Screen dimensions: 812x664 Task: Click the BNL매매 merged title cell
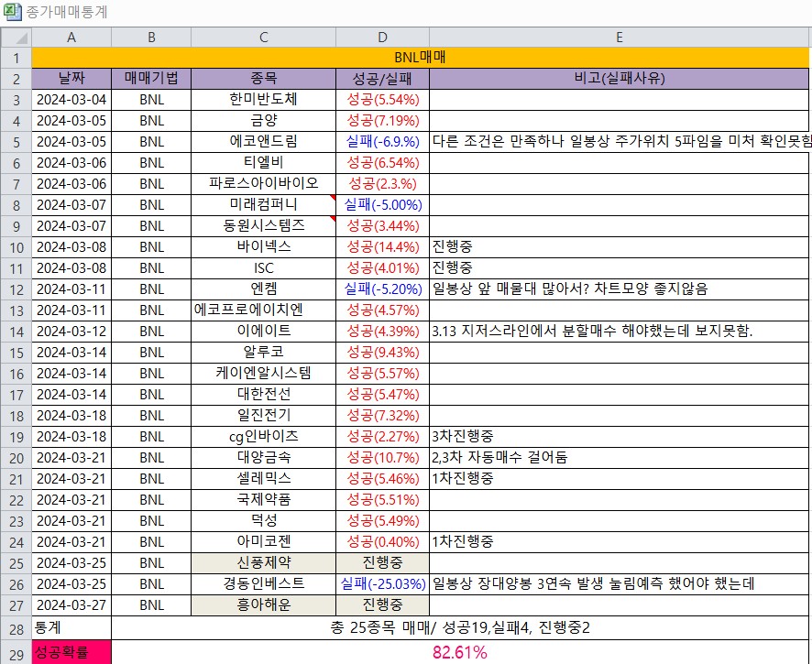[x=420, y=58]
